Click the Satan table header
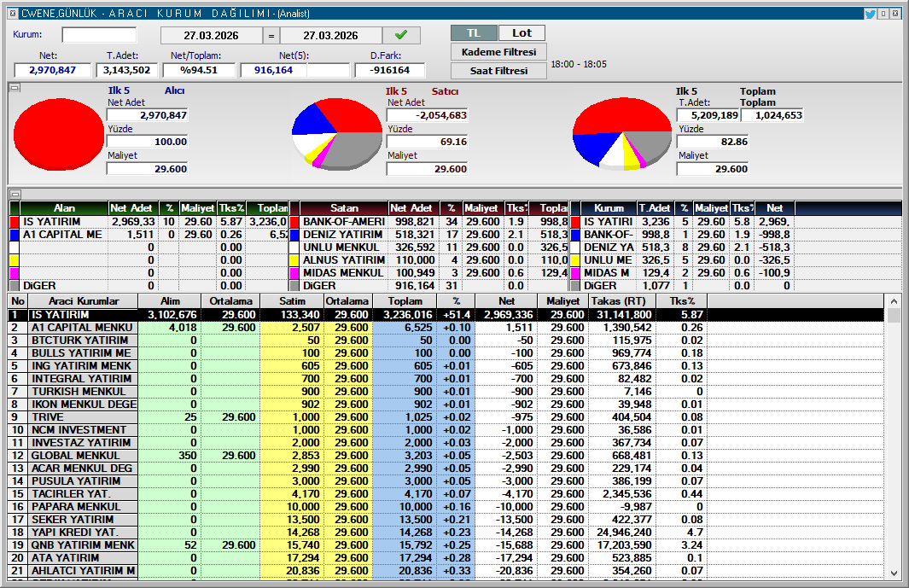This screenshot has width=909, height=588. [344, 208]
